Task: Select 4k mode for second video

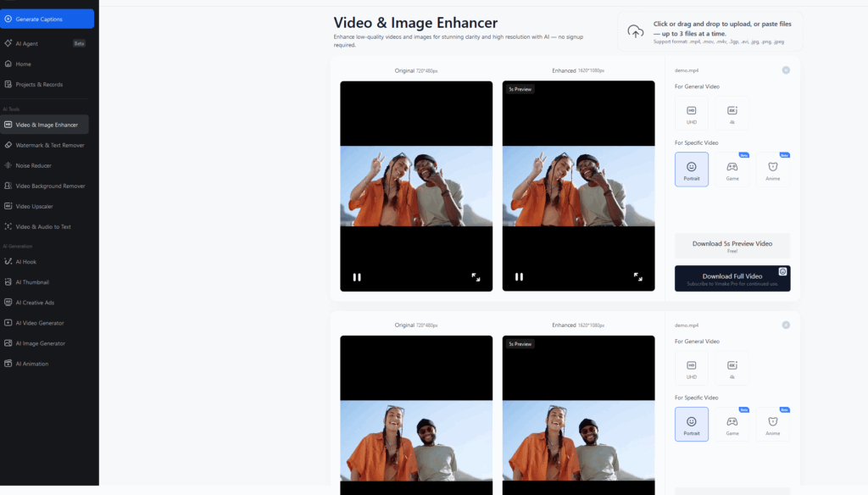Action: click(x=732, y=368)
